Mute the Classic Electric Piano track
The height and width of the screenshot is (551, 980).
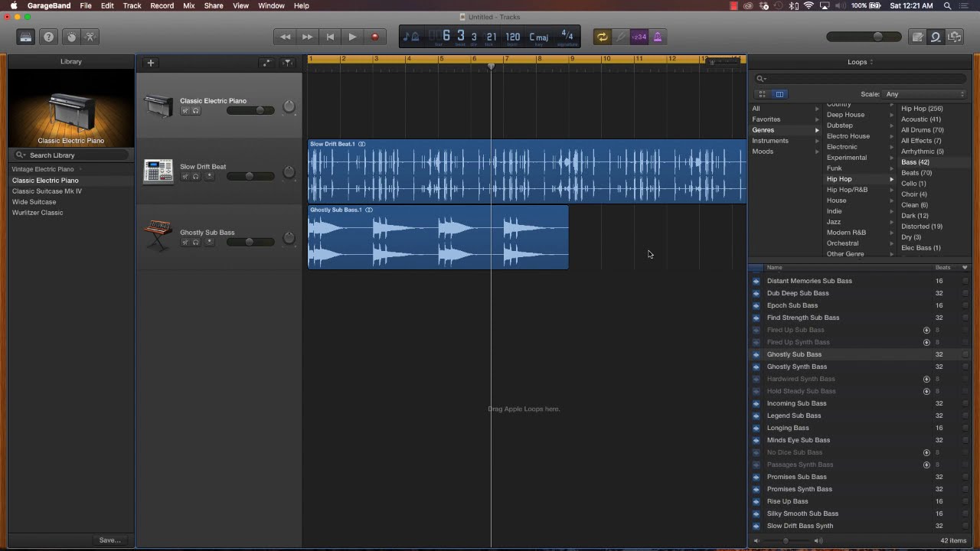185,111
